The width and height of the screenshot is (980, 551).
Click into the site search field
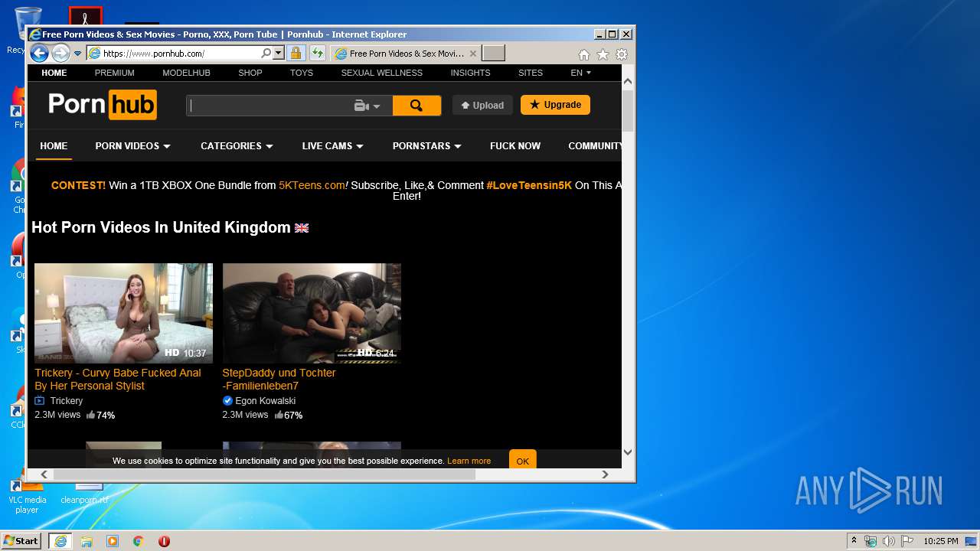pos(268,106)
